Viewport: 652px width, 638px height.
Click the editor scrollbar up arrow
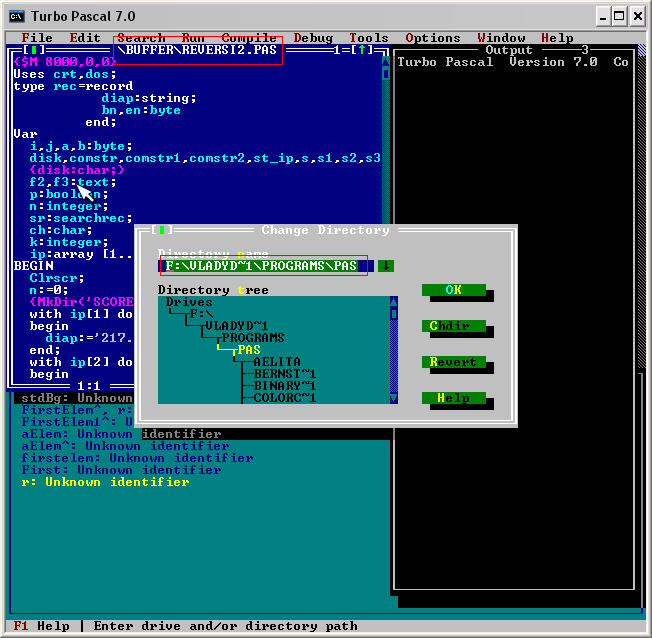385,62
